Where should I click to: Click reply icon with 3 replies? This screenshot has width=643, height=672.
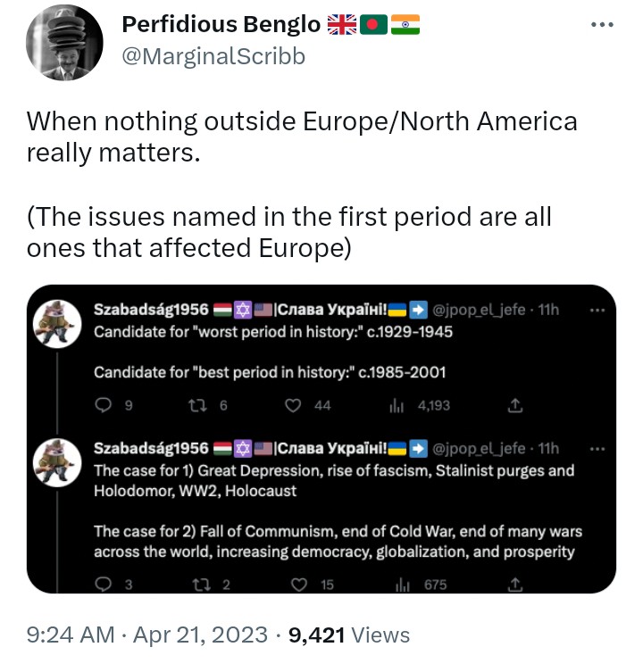click(x=103, y=585)
